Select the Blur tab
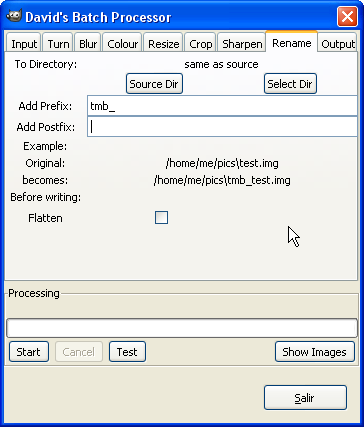Image resolution: width=364 pixels, height=427 pixels. pos(88,44)
